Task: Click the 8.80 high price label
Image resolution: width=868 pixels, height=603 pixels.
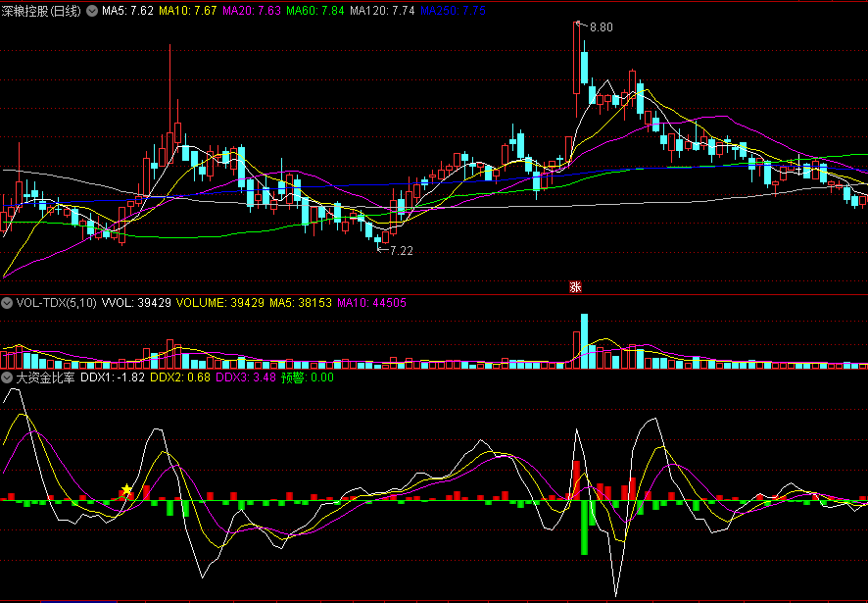Action: coord(602,27)
